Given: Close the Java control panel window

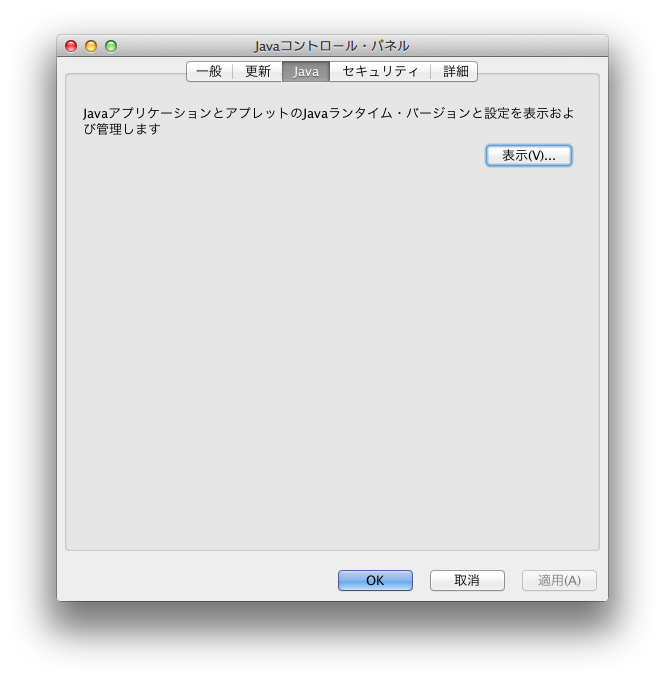Looking at the screenshot, I should (71, 46).
